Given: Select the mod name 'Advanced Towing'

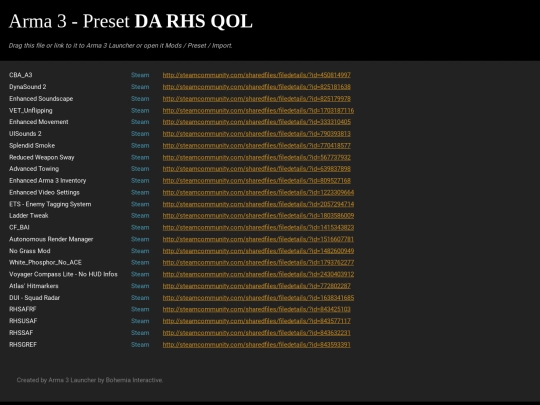Looking at the screenshot, I should click(x=34, y=169).
